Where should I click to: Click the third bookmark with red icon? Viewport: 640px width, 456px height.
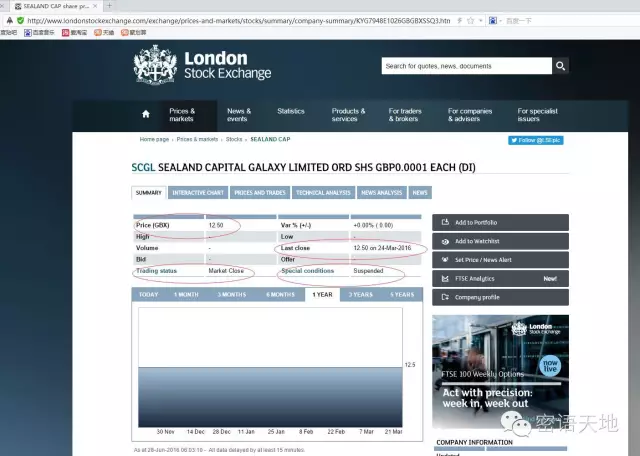click(74, 32)
